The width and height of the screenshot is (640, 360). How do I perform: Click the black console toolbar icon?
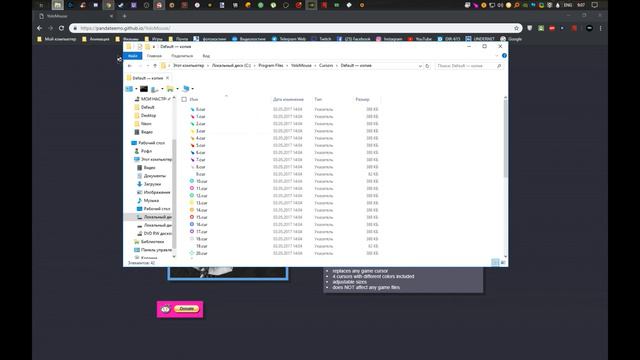[x=144, y=89]
